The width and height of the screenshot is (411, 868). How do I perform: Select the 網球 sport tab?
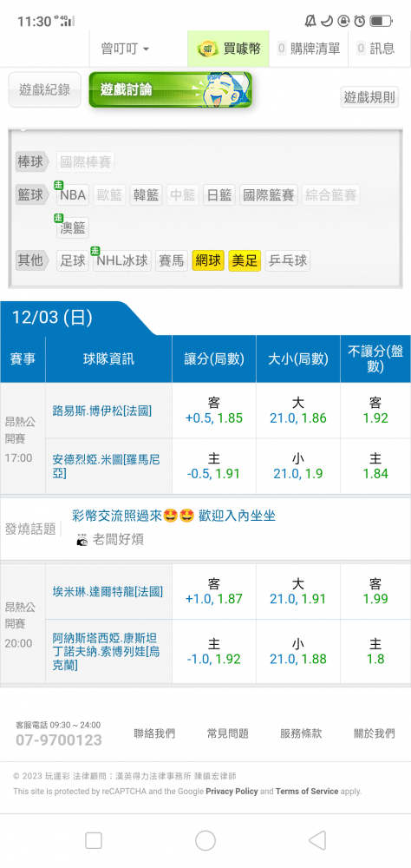(x=208, y=260)
